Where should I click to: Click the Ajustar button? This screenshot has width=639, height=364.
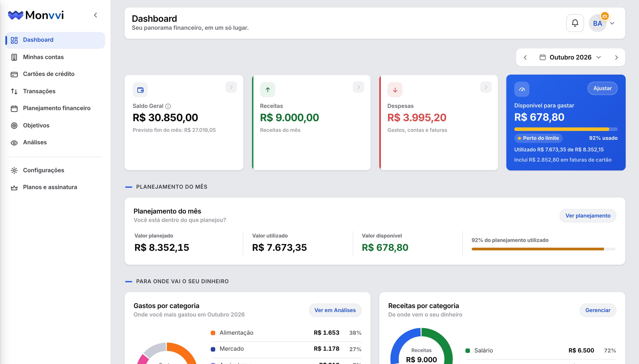[603, 88]
